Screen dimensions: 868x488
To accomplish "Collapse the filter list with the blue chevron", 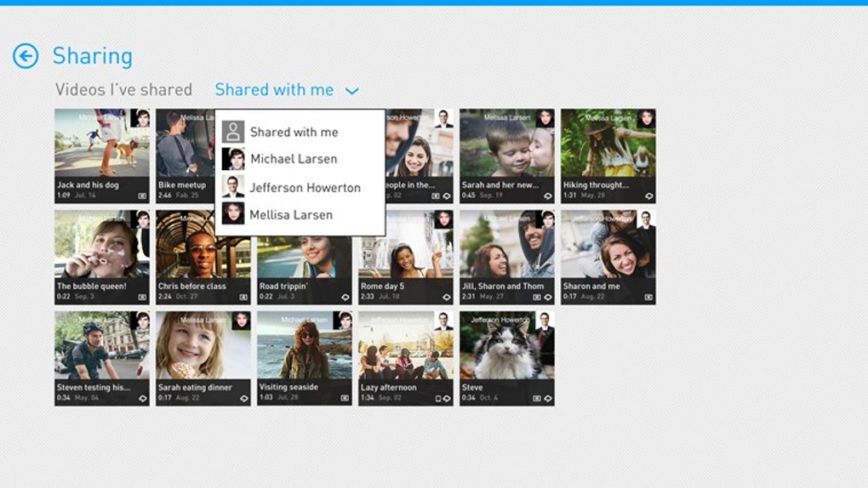I will pyautogui.click(x=352, y=91).
